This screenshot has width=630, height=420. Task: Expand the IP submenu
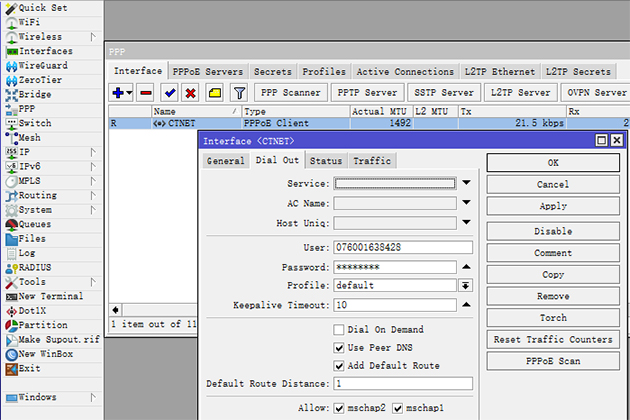(93, 152)
